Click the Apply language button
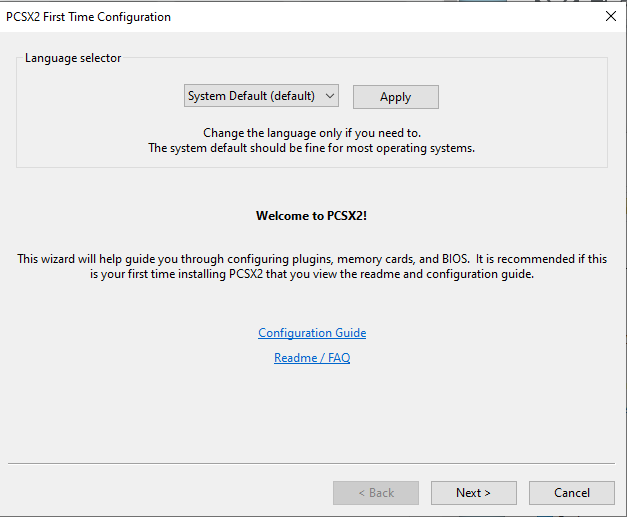Viewport: 627px width, 517px height. pyautogui.click(x=395, y=97)
